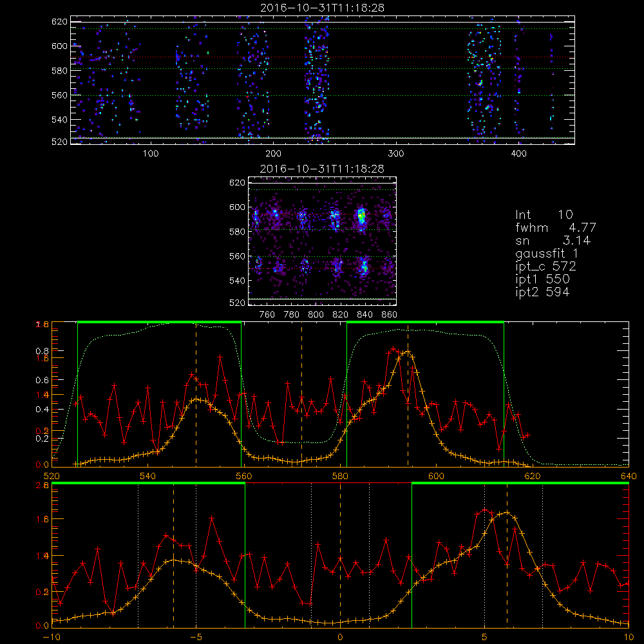Click the brightest spot in the middle image

[x=361, y=215]
